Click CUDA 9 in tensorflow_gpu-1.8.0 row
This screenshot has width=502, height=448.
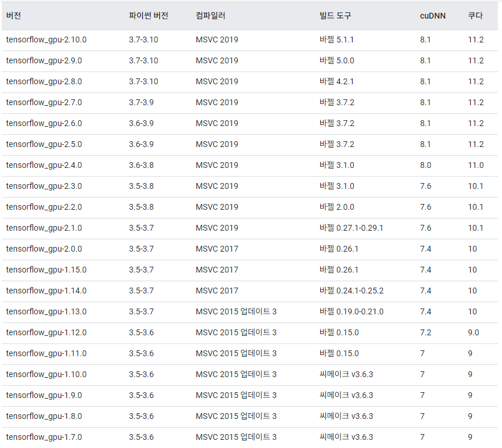tap(470, 416)
